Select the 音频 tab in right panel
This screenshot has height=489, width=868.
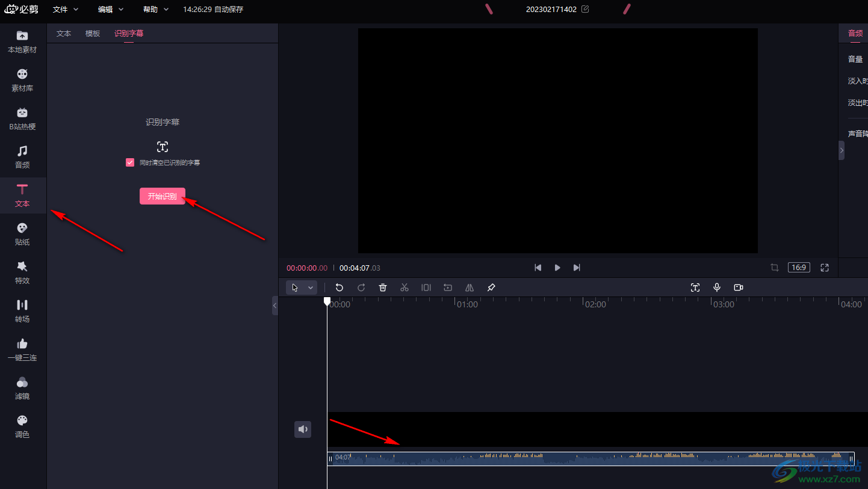tap(855, 33)
